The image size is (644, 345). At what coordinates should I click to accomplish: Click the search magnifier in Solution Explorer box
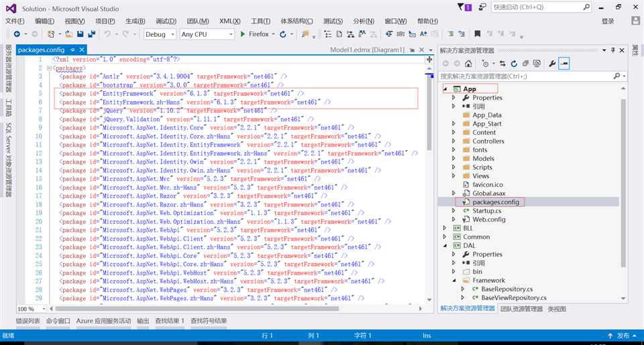pos(616,76)
